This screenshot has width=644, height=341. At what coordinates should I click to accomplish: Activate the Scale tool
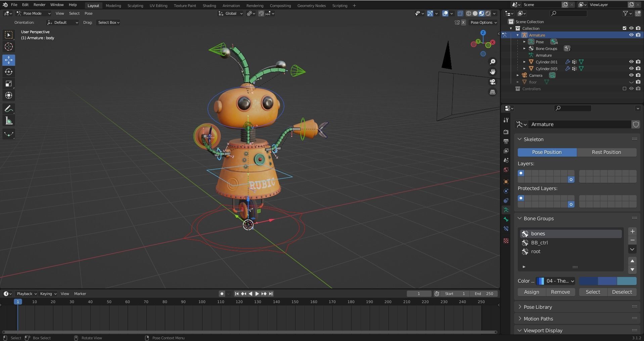(9, 83)
